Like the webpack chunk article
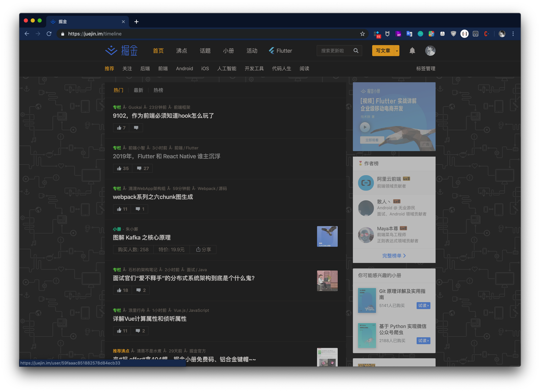 pyautogui.click(x=122, y=209)
